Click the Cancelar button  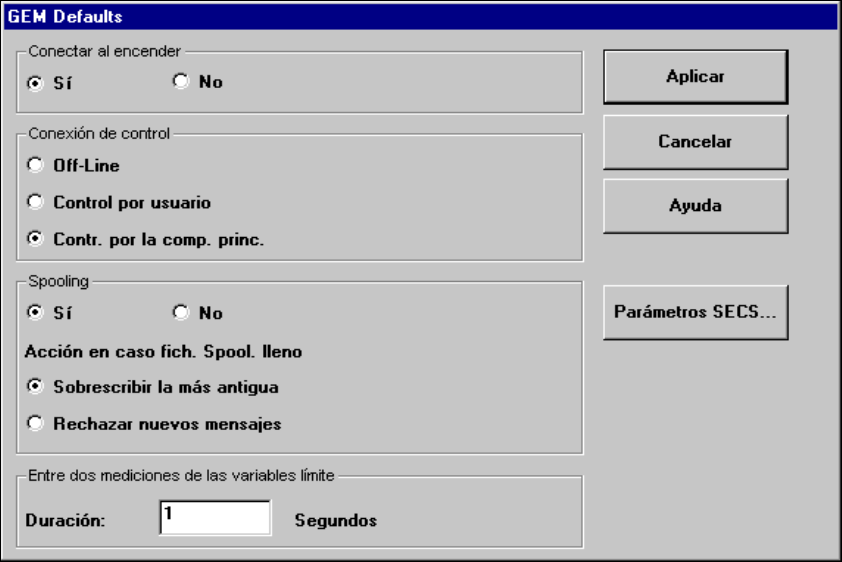(x=695, y=142)
